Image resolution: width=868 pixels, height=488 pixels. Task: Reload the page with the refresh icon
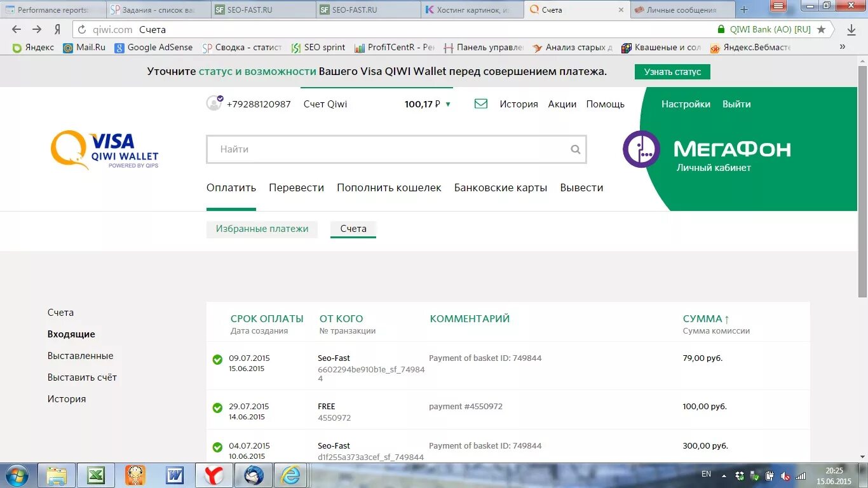pos(81,29)
